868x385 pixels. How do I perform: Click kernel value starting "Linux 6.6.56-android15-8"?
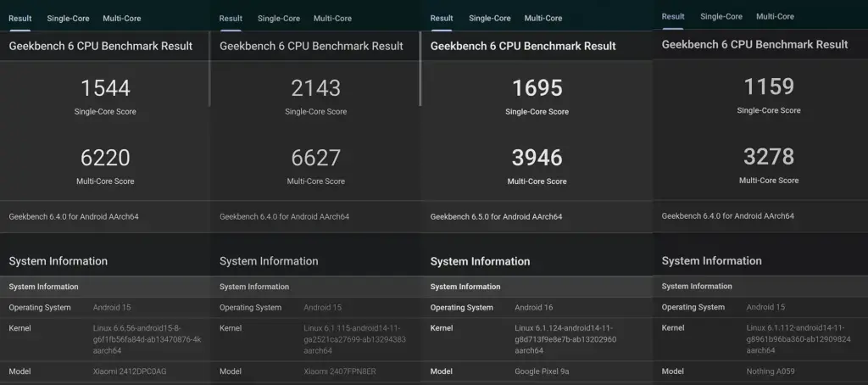tap(147, 339)
